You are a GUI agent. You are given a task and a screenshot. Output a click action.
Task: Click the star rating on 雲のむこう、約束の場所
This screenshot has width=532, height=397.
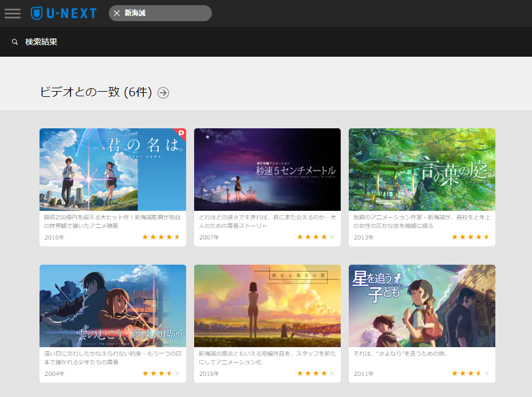click(161, 374)
